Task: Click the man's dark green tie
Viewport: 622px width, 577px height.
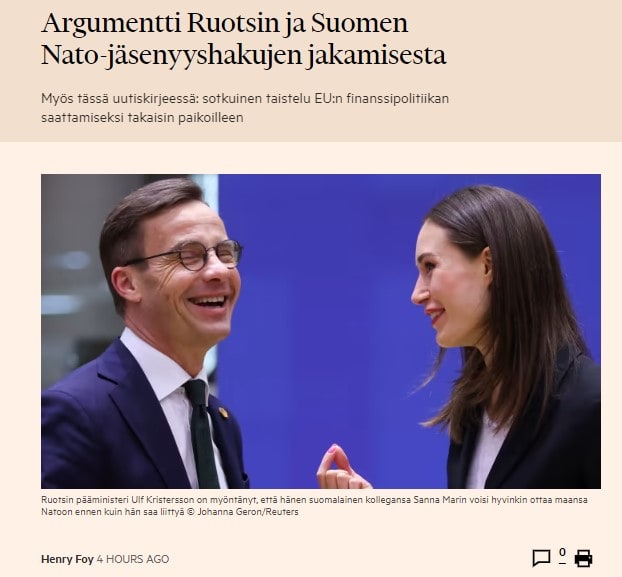Action: (201, 433)
